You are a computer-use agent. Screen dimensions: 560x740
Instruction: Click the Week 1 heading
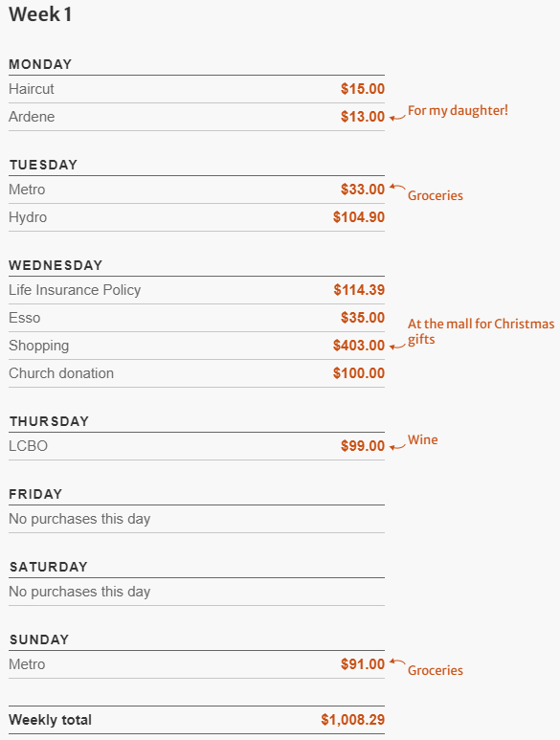point(40,14)
